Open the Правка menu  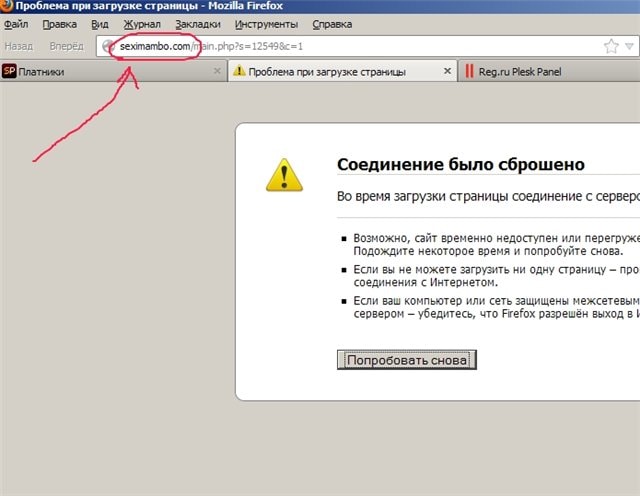60,24
